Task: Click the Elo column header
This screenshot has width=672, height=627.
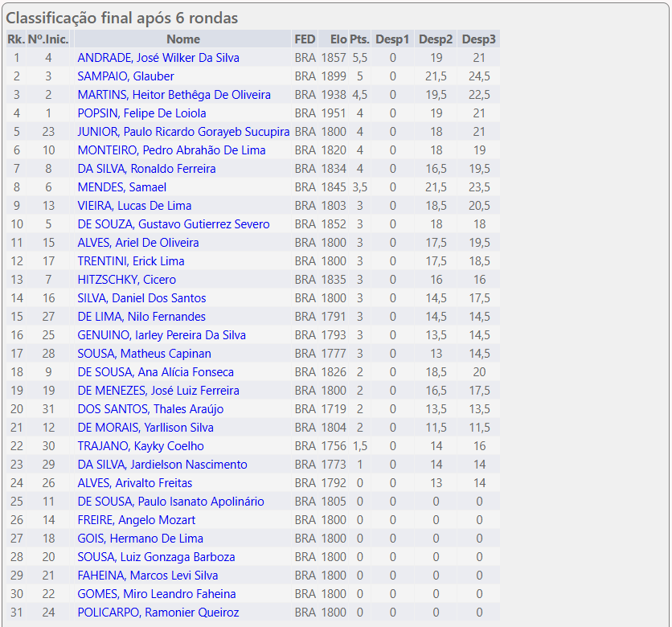Action: pos(338,39)
